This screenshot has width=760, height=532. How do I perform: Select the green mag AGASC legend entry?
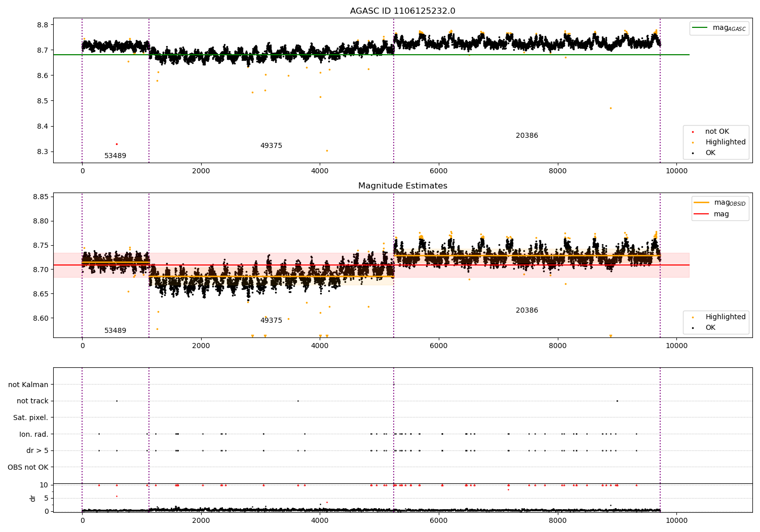(x=719, y=28)
